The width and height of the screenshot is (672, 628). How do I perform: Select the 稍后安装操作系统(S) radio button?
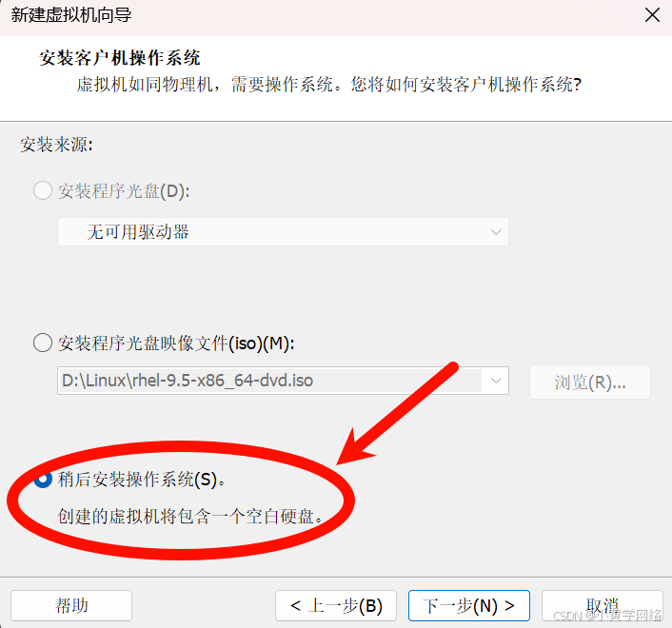(43, 479)
